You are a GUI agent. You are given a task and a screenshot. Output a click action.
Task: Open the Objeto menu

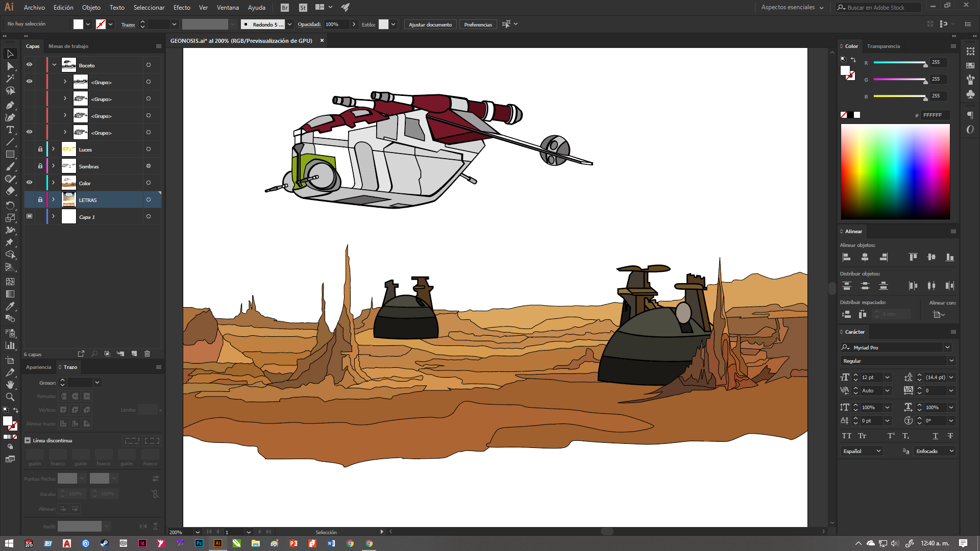click(x=91, y=8)
